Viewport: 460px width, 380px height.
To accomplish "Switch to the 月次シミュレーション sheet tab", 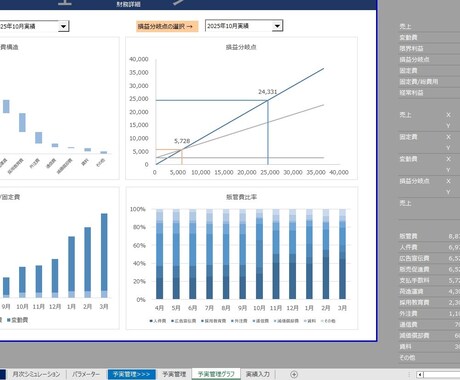I will [36, 374].
